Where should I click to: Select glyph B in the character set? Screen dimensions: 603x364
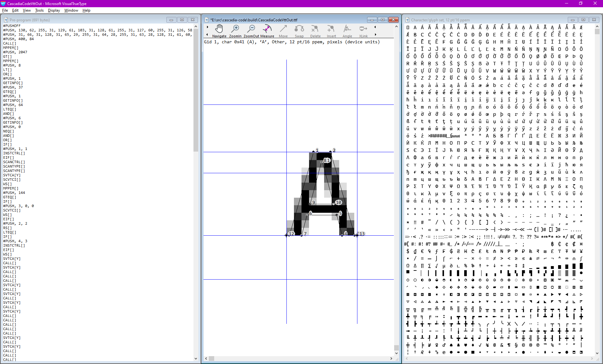(x=415, y=35)
